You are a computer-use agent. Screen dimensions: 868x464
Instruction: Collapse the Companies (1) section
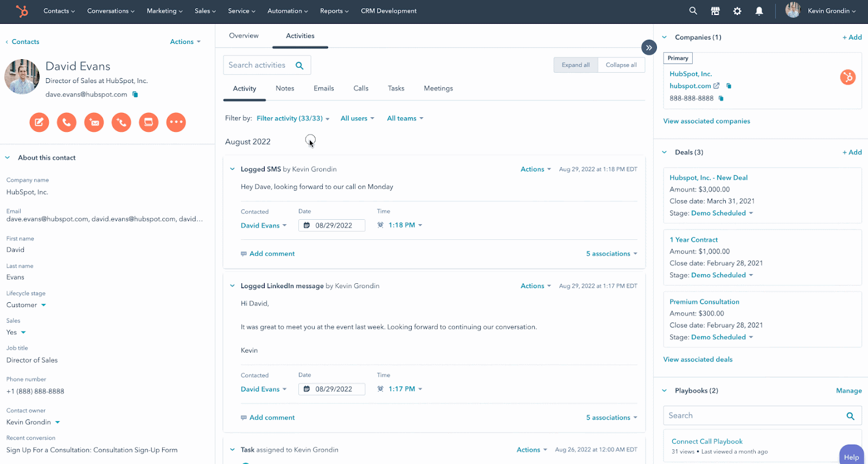[665, 37]
